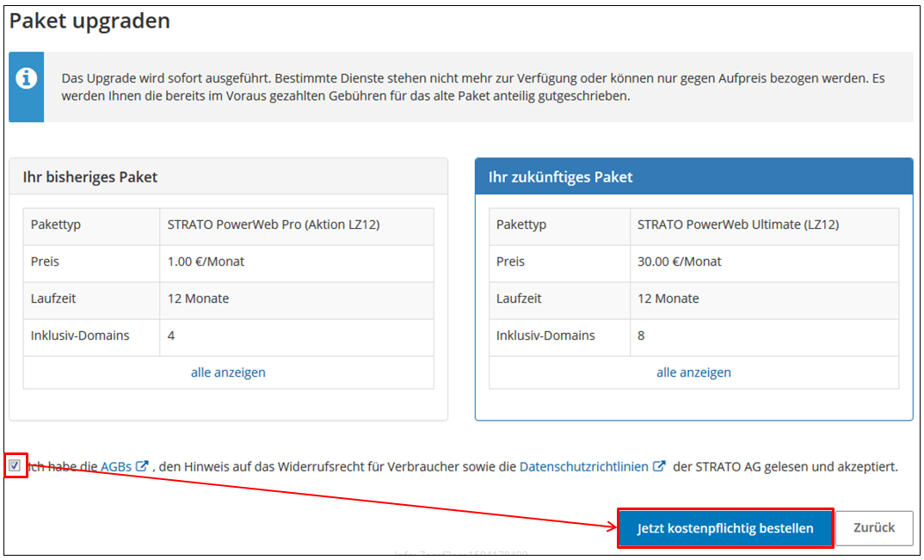Screen dimensions: 924x560
Task: Tick the terms acceptance checkbox
Action: click(15, 465)
